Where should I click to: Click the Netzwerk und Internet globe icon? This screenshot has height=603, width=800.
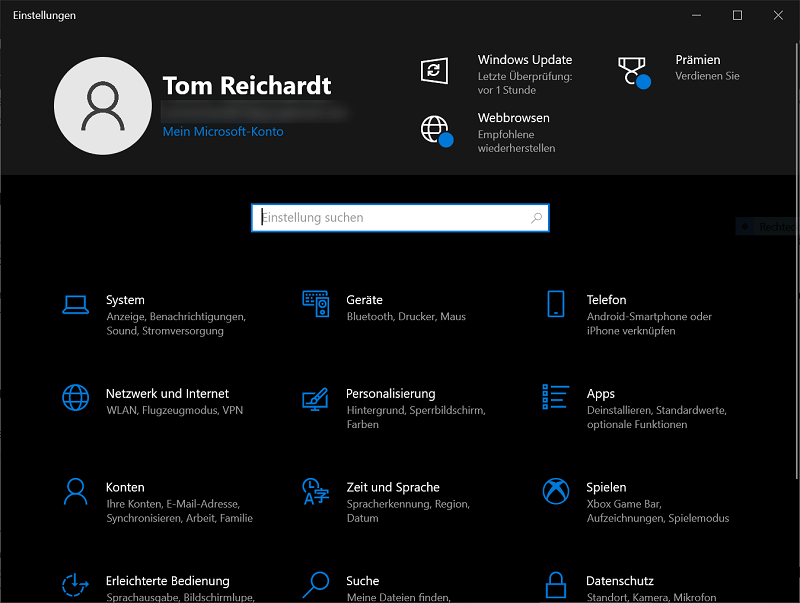pyautogui.click(x=76, y=397)
